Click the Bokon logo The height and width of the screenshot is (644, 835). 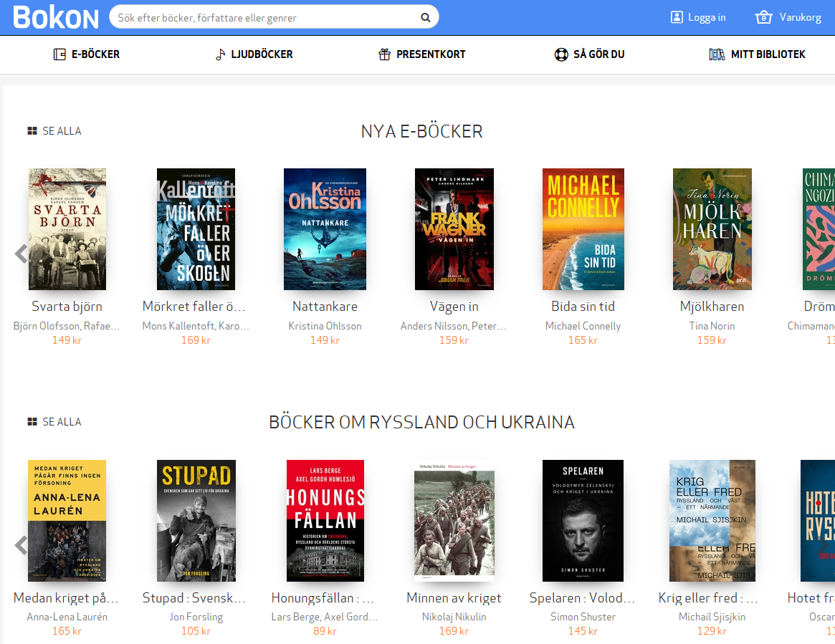pos(56,17)
